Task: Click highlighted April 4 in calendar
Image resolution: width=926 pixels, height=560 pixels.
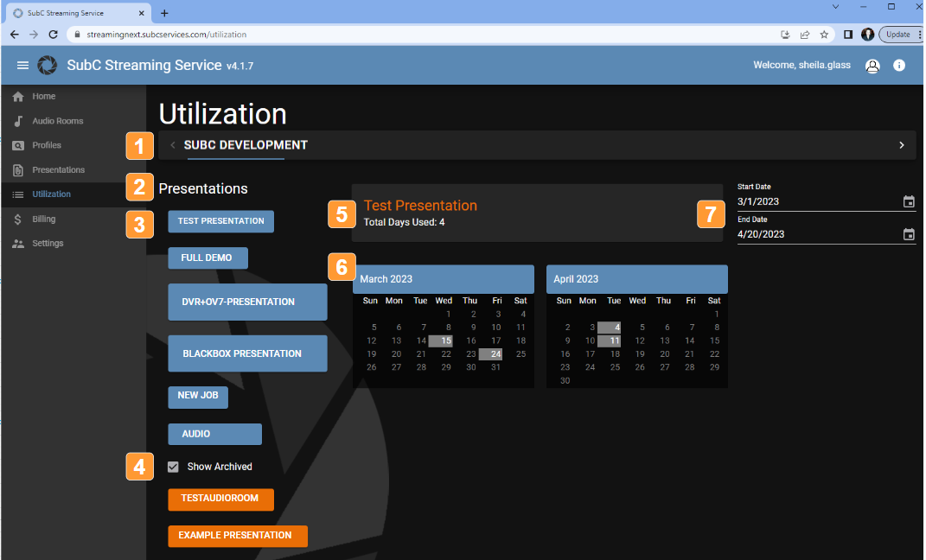Action: click(609, 328)
